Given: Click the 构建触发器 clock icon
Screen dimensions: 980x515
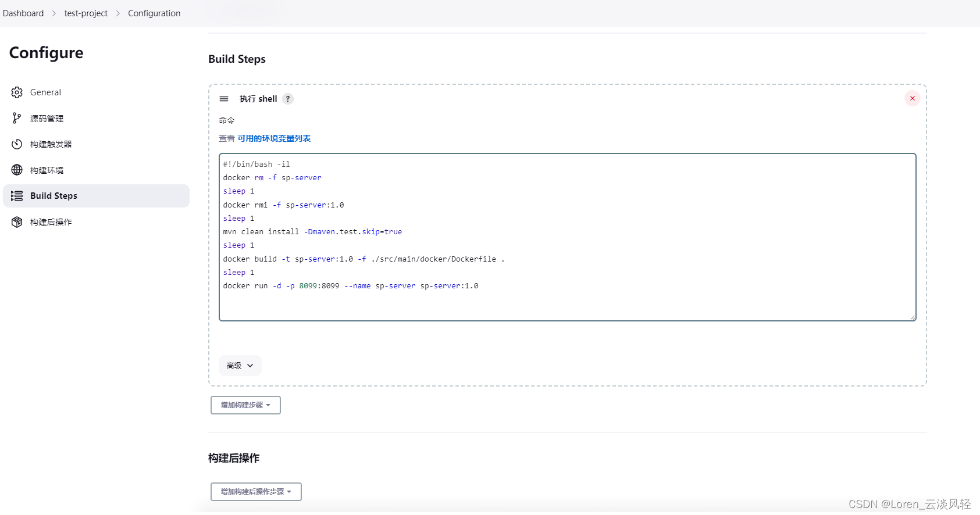Looking at the screenshot, I should pyautogui.click(x=17, y=144).
